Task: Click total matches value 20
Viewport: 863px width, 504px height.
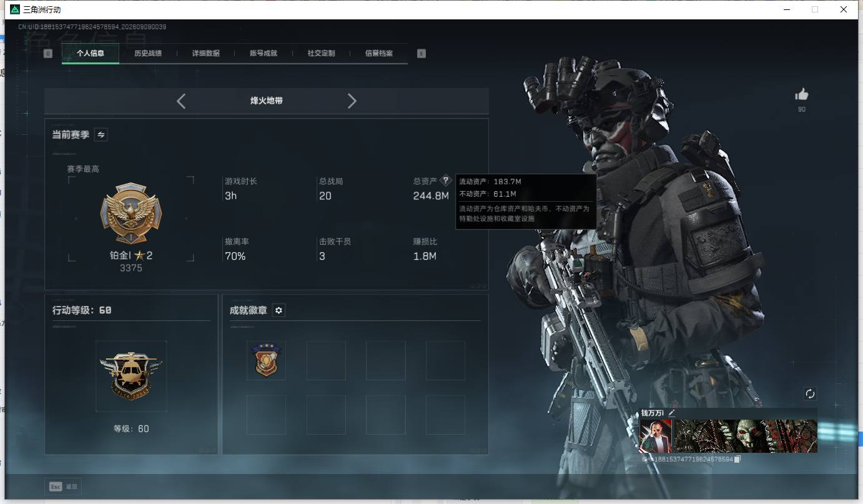Action: coord(325,196)
